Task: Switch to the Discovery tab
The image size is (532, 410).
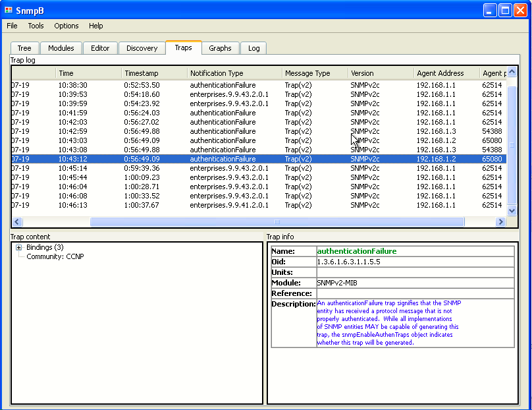Action: point(142,48)
